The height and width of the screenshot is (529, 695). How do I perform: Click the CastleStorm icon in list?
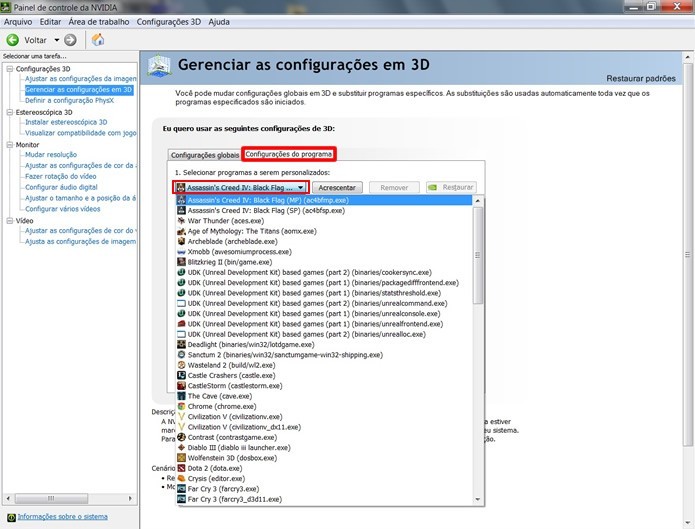point(181,386)
